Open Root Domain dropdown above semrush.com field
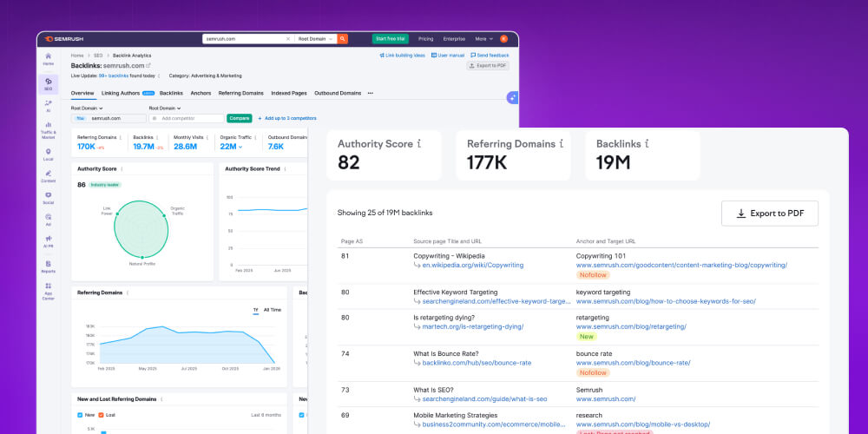Image resolution: width=868 pixels, height=434 pixels. [87, 108]
